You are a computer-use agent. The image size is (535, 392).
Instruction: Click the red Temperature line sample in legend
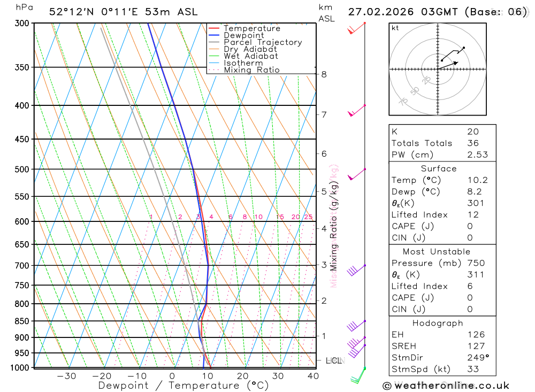(213, 28)
